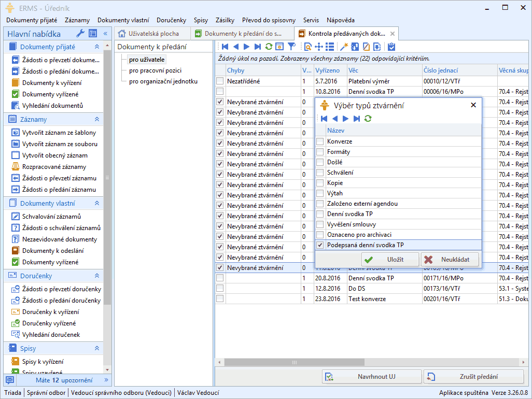Collapse the Dokumenty přijaté section
The image size is (532, 399).
pos(96,47)
